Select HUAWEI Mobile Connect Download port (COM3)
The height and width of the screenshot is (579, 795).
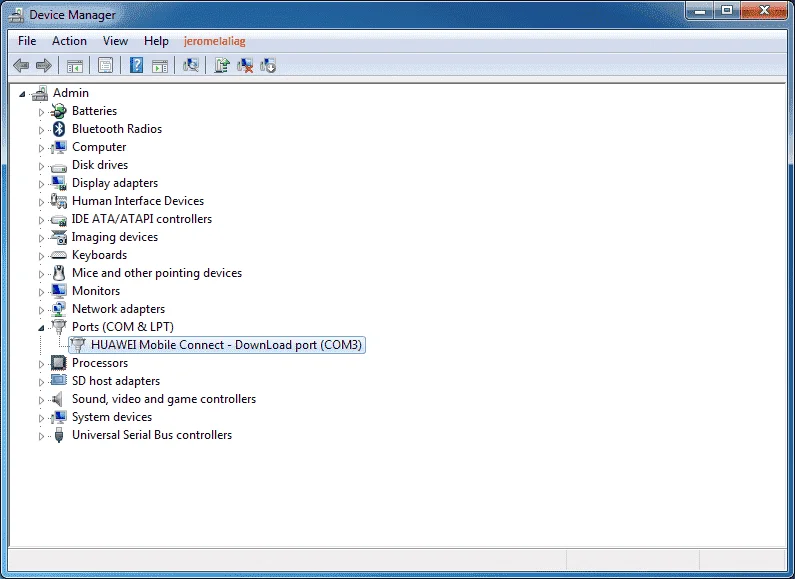tap(217, 345)
